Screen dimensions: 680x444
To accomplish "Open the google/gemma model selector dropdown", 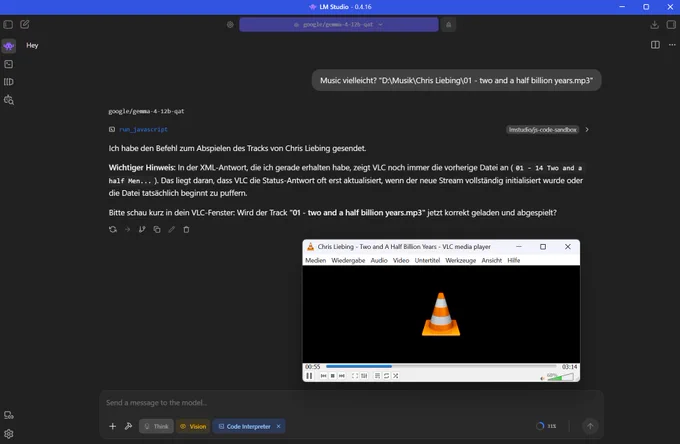I will [x=339, y=25].
